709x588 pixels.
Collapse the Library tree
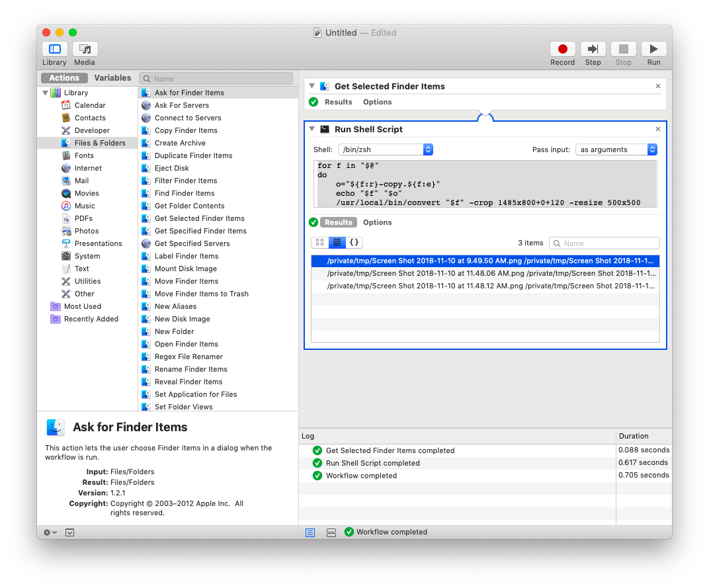coord(45,93)
